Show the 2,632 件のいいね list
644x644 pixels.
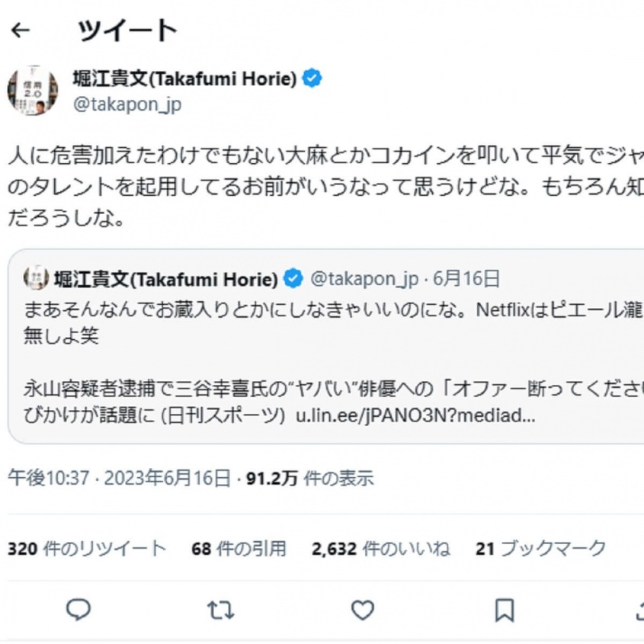pyautogui.click(x=380, y=548)
